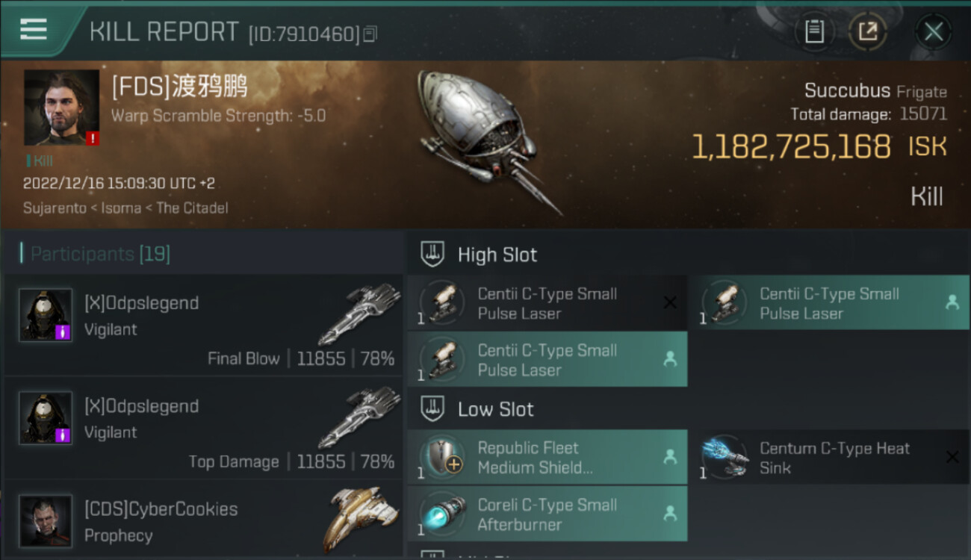Screen dimensions: 971x560
Task: Copy kill report ID icon
Action: click(371, 34)
